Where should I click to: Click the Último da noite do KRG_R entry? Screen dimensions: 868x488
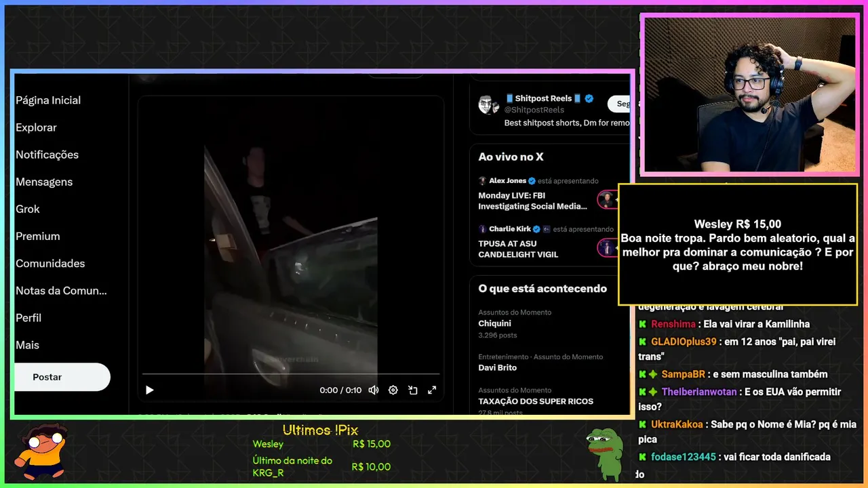(292, 466)
